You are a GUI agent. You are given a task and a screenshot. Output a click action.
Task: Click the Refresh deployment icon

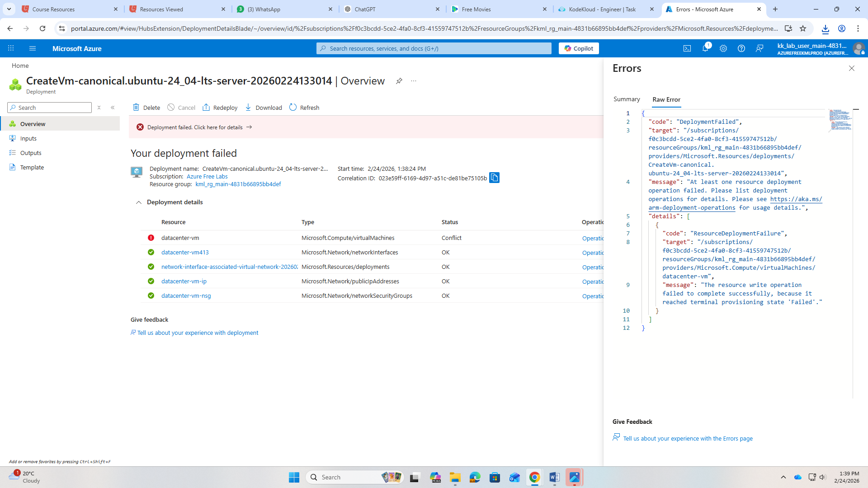click(x=304, y=108)
